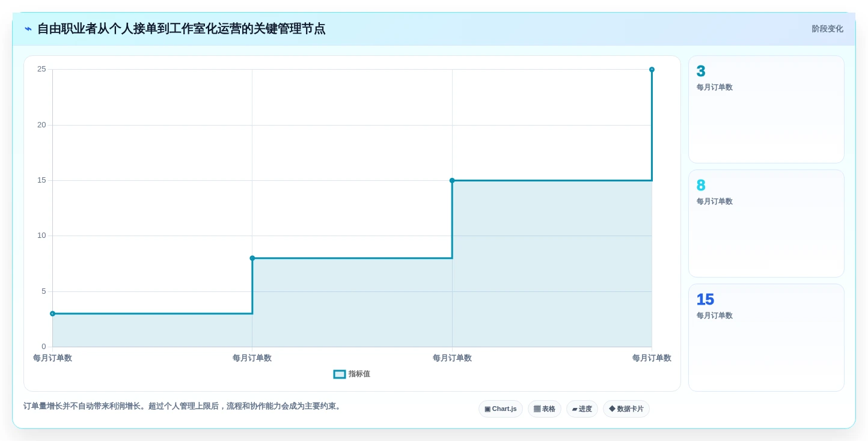Click the chart title 自由职业者从个人接单到工作室化运营的关键管理节点
This screenshot has height=441, width=868.
tap(182, 29)
